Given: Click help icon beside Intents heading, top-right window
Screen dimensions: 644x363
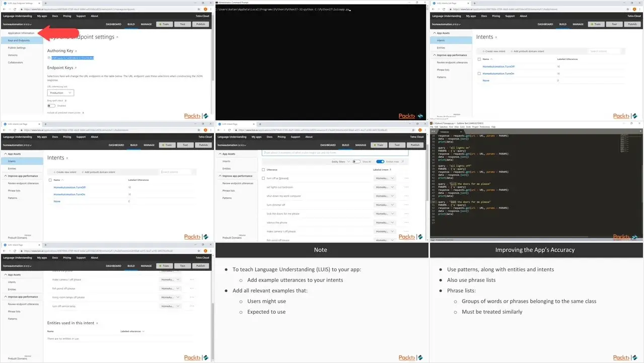Looking at the screenshot, I should pyautogui.click(x=496, y=37).
